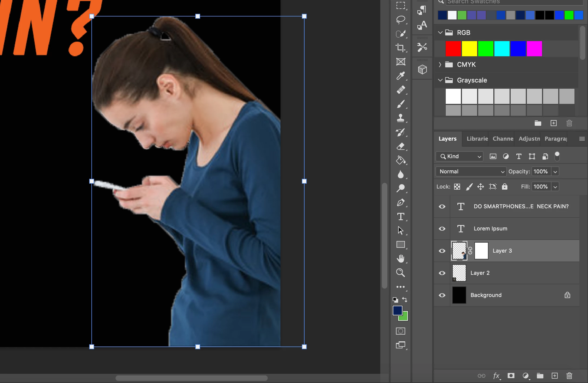Select the Hand tool
This screenshot has width=588, height=383.
pos(401,259)
